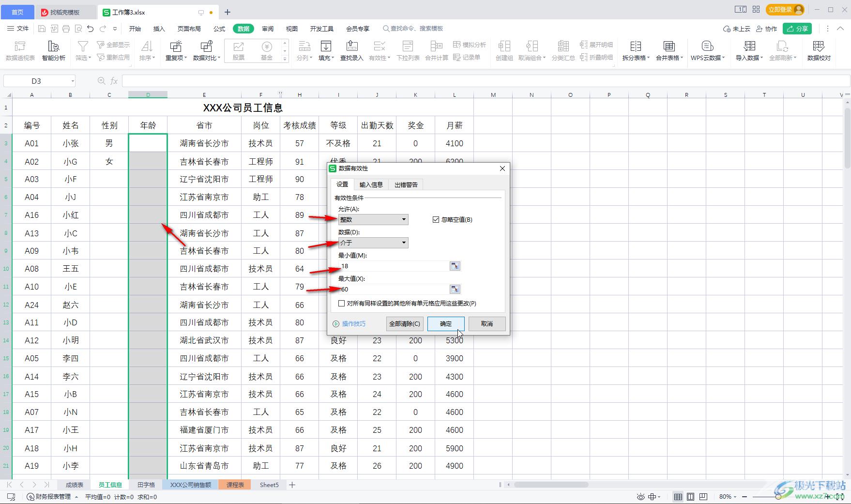This screenshot has height=504, width=851.
Task: Click the formula bar input
Action: (486, 81)
